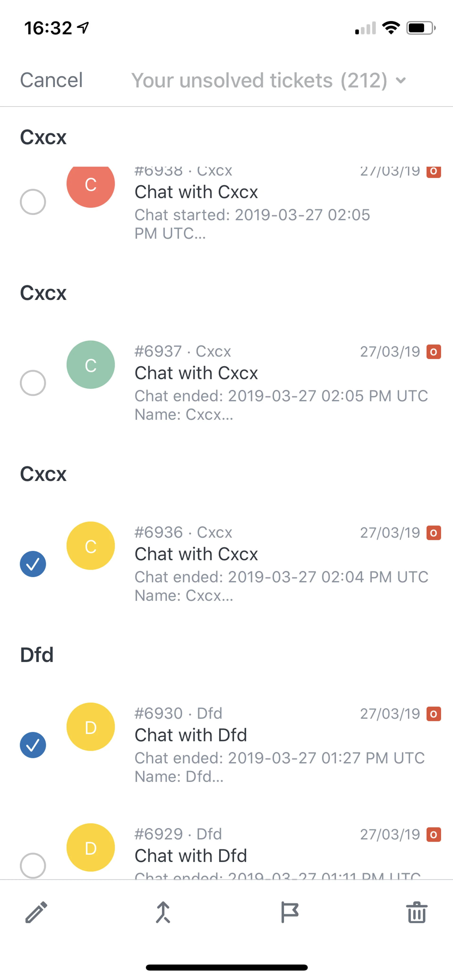Tap the pencil edit icon

click(36, 912)
